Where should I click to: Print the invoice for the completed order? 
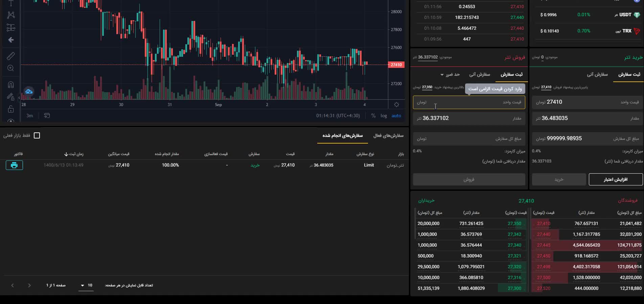(14, 165)
